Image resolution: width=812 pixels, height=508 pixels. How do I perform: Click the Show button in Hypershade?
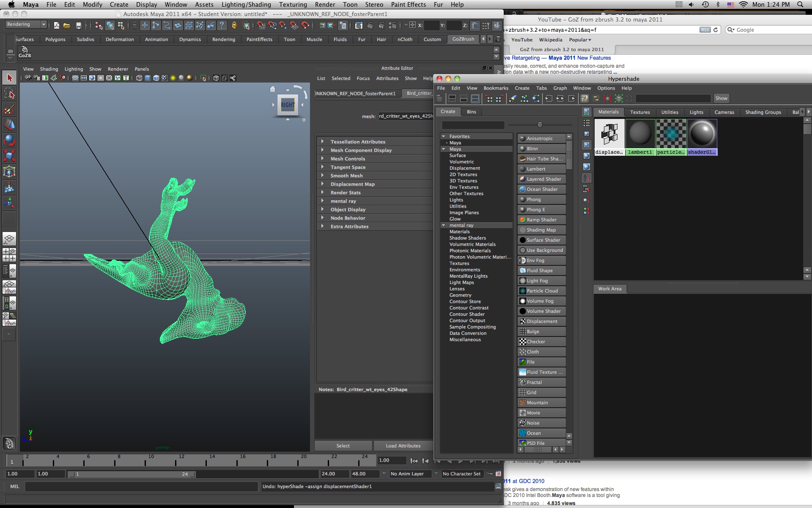click(721, 98)
